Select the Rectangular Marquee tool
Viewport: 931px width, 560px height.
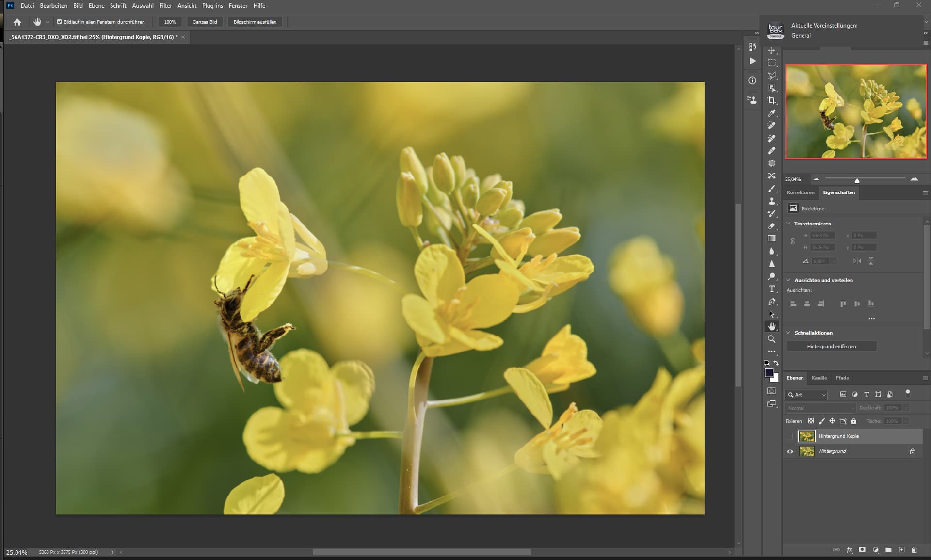click(x=771, y=63)
